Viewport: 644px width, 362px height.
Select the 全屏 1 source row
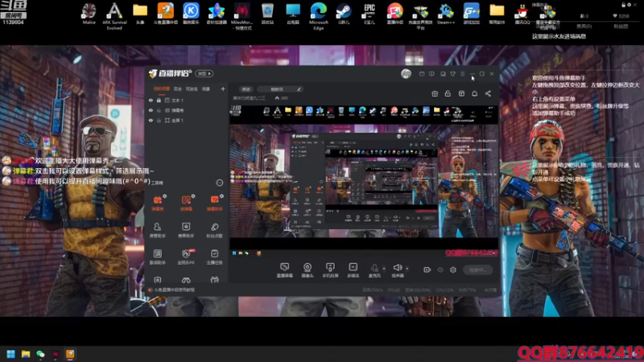tap(187, 120)
